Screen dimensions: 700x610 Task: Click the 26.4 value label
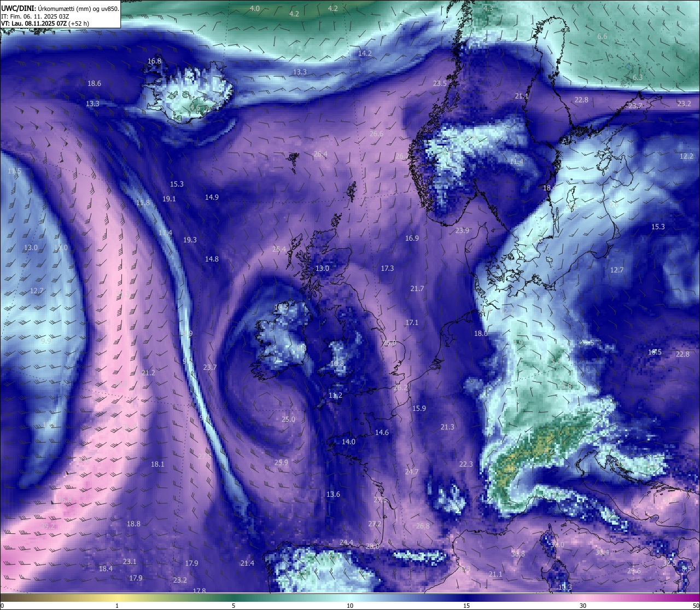pos(320,154)
